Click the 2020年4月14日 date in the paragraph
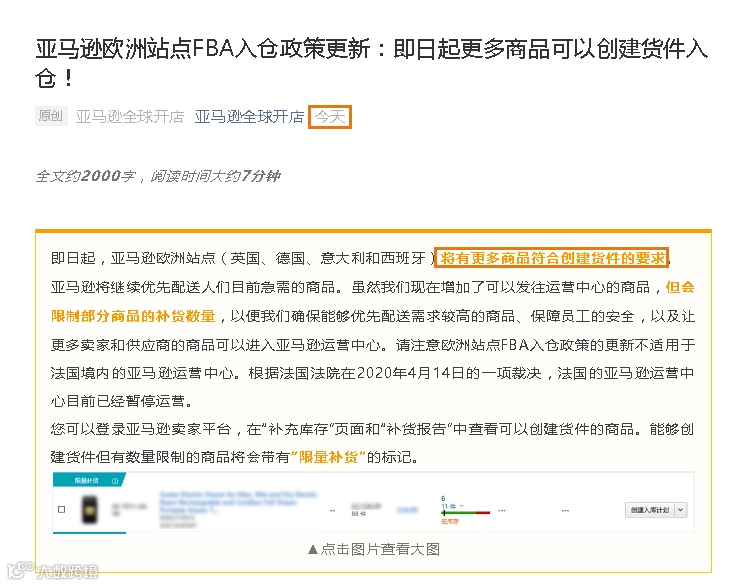 (x=411, y=373)
